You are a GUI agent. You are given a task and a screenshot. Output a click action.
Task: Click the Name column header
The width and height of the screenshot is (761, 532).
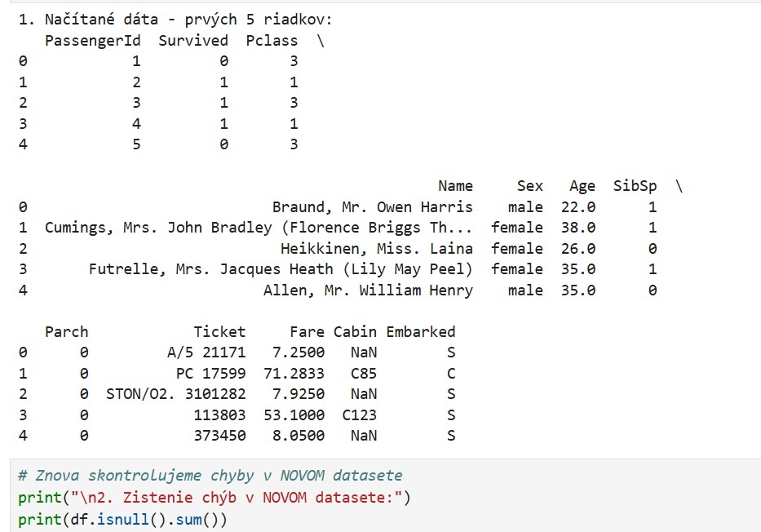455,185
